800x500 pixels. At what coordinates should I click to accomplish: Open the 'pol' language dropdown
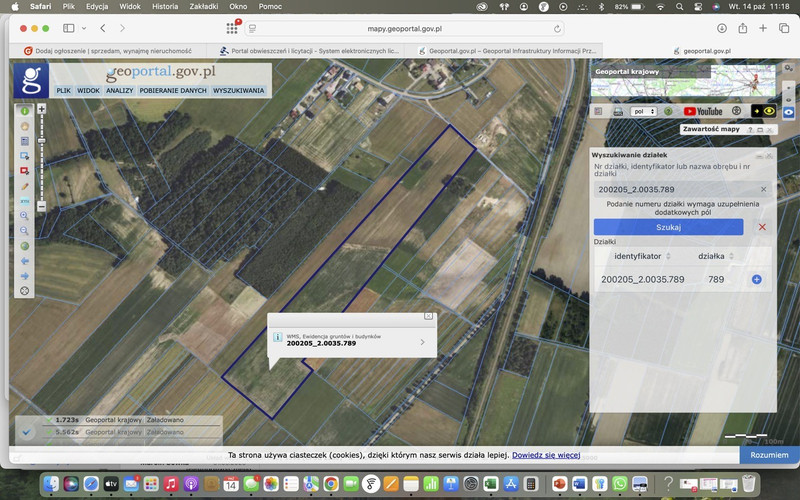tap(643, 111)
